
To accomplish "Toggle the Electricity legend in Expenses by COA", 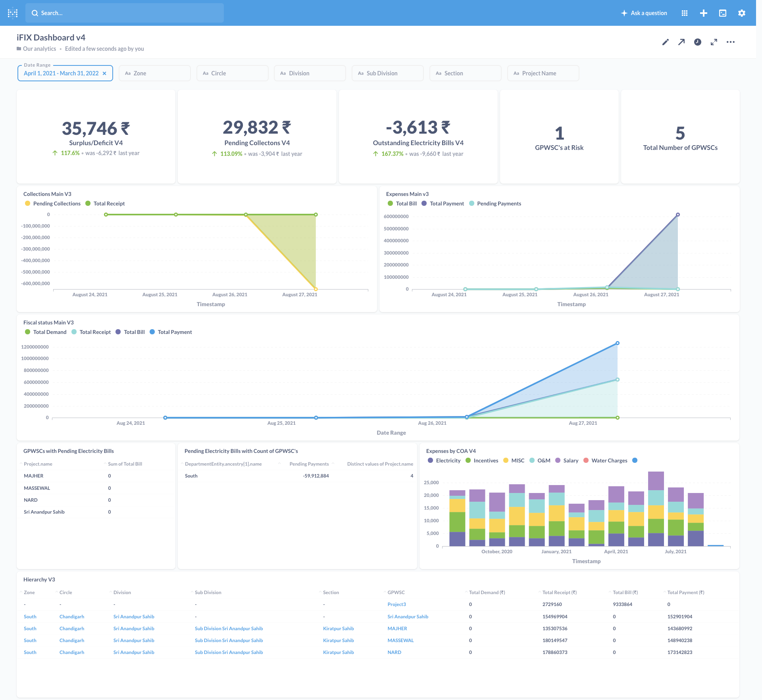I will [448, 460].
